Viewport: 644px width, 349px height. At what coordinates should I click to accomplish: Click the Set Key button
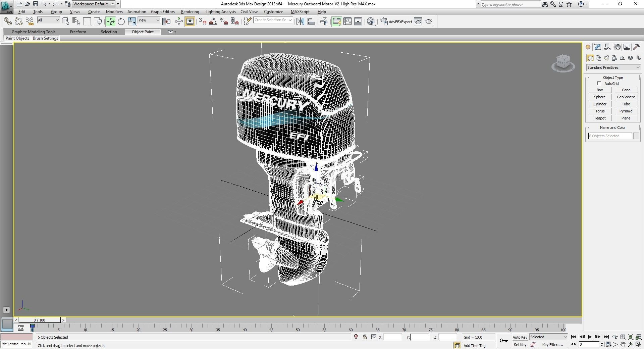pyautogui.click(x=520, y=345)
